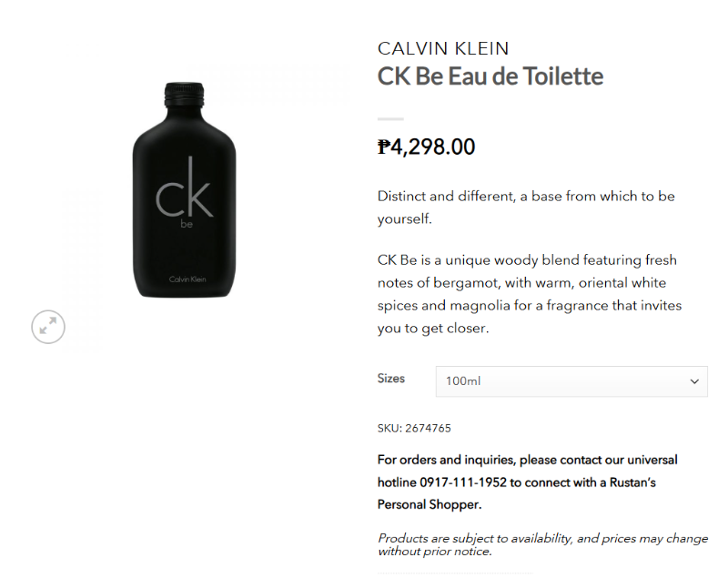Viewport: 728px width, 578px height.
Task: Click the CALVIN KLEIN brand name
Action: click(x=443, y=48)
